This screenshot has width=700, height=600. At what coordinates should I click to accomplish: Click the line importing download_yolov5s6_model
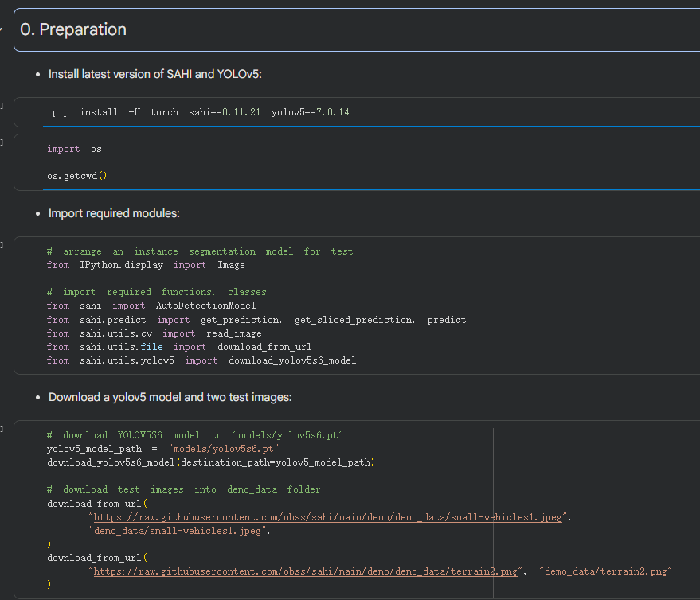[x=201, y=360]
